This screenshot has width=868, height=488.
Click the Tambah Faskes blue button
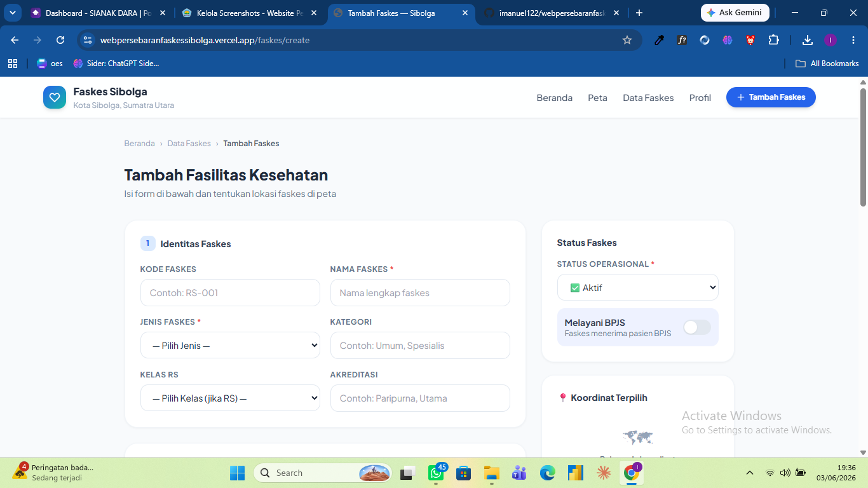click(x=771, y=97)
